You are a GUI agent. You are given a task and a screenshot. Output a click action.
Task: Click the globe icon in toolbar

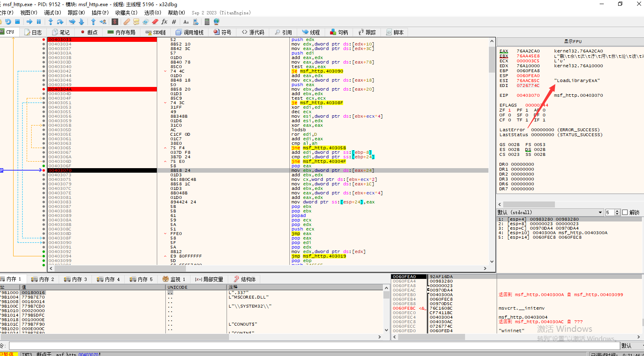pos(217,22)
